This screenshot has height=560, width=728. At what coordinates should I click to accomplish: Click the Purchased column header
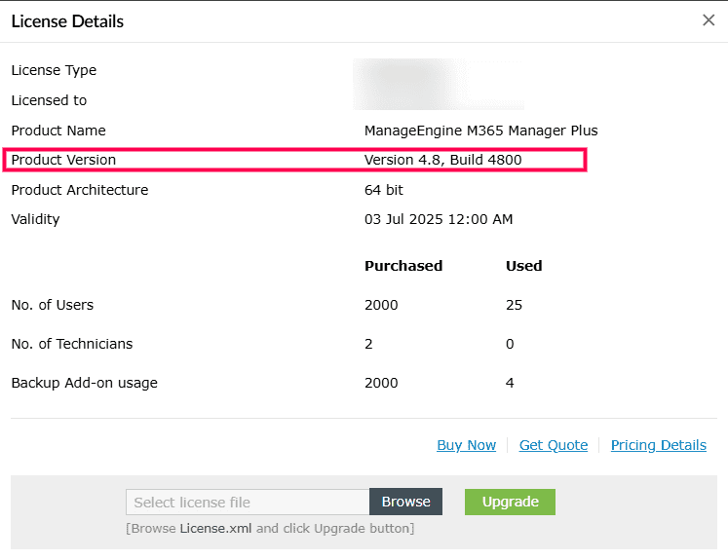403,266
